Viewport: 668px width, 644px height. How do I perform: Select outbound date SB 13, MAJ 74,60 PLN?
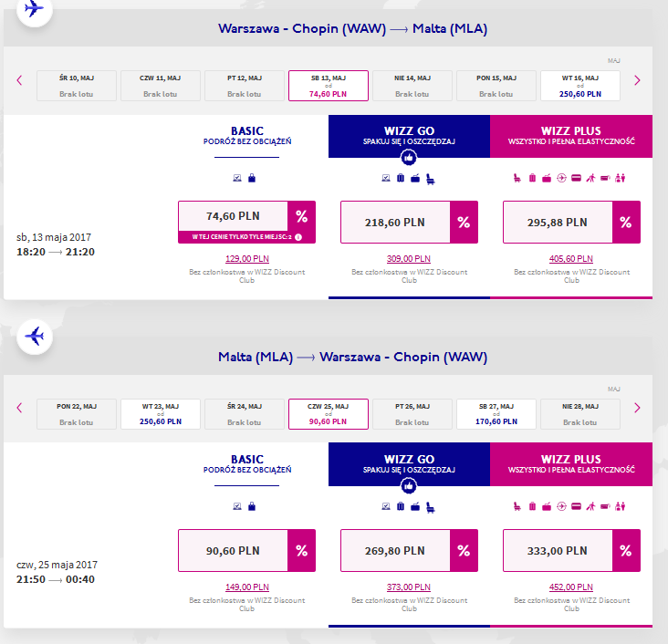click(328, 86)
